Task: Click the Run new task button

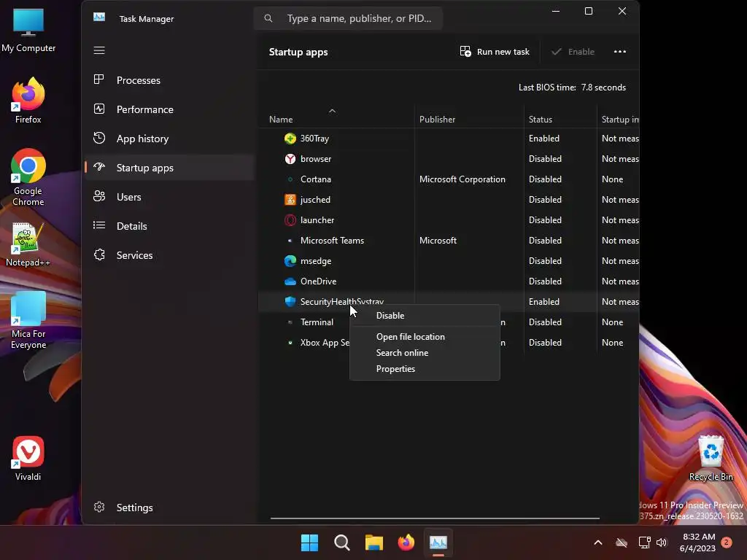Action: tap(495, 52)
